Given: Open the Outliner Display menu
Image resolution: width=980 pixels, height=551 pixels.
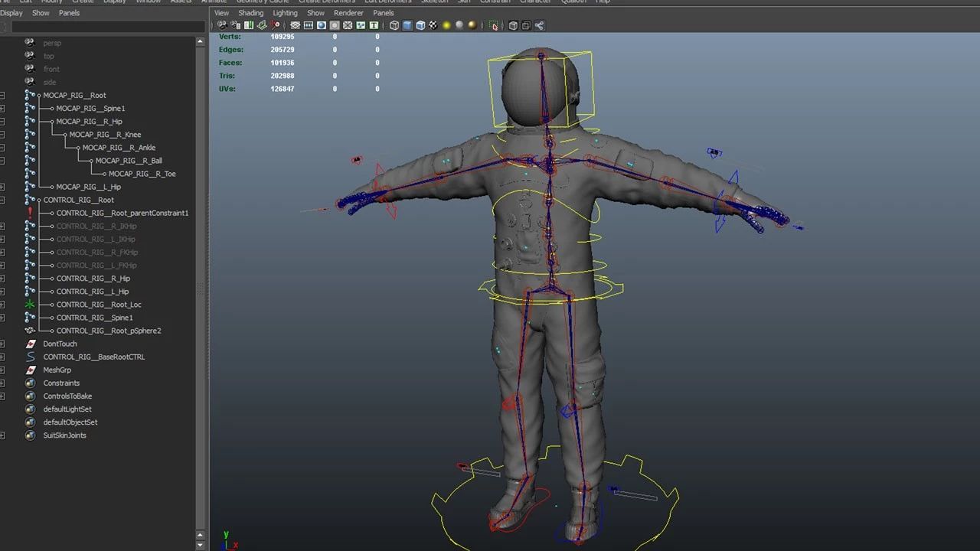Looking at the screenshot, I should [x=11, y=13].
